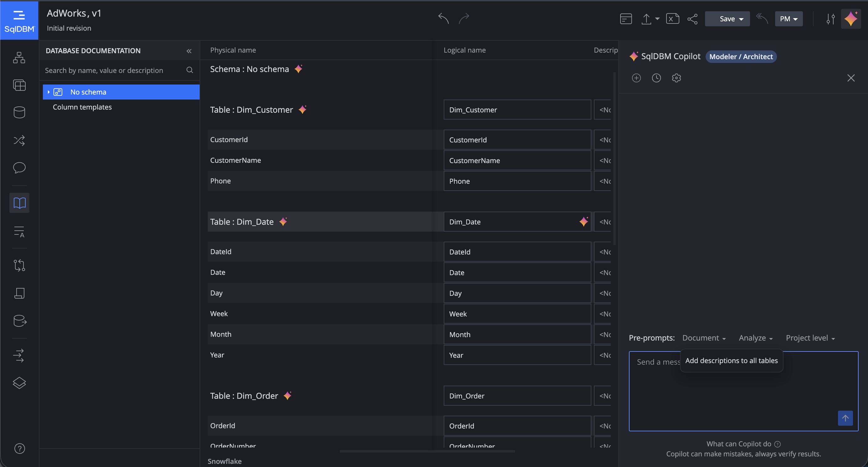Image resolution: width=868 pixels, height=467 pixels.
Task: Edit the Dim_Customer logical name field
Action: (517, 110)
